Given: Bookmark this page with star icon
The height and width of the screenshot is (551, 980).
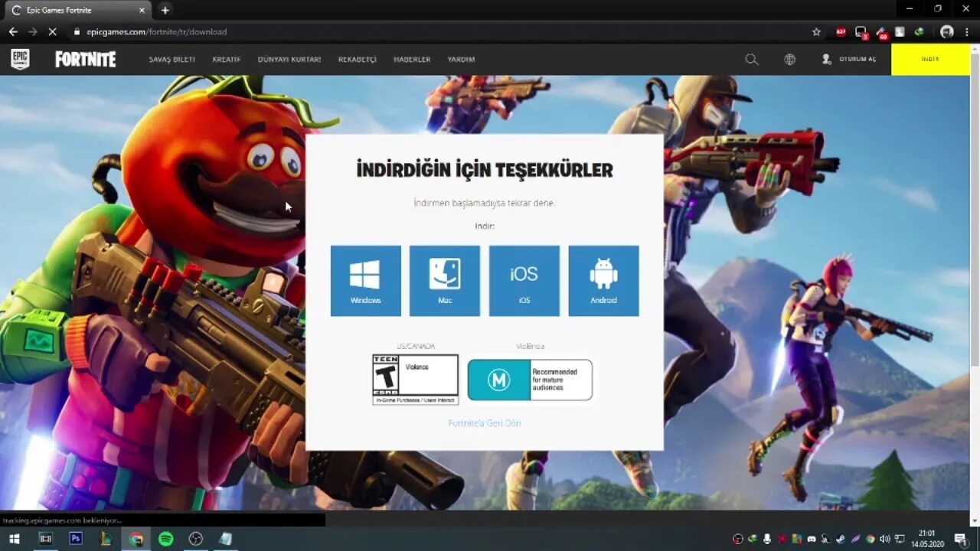Looking at the screenshot, I should pyautogui.click(x=816, y=31).
